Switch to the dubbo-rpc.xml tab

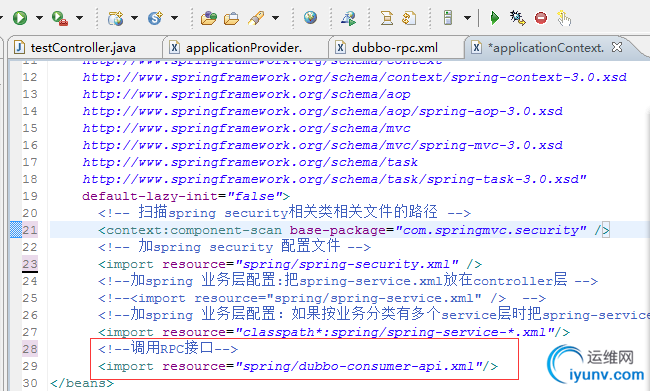(395, 48)
